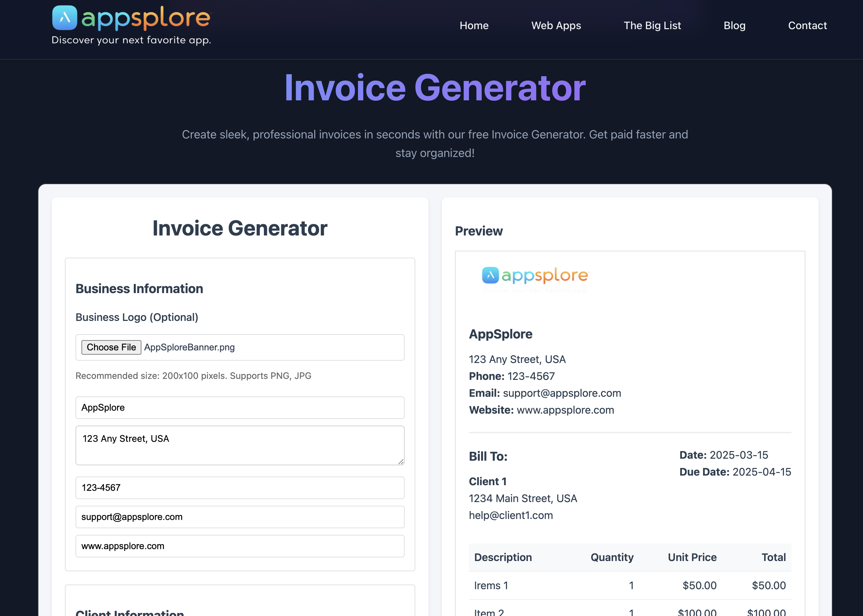Click the email field support@appsplore.com
This screenshot has width=863, height=616.
tap(240, 517)
